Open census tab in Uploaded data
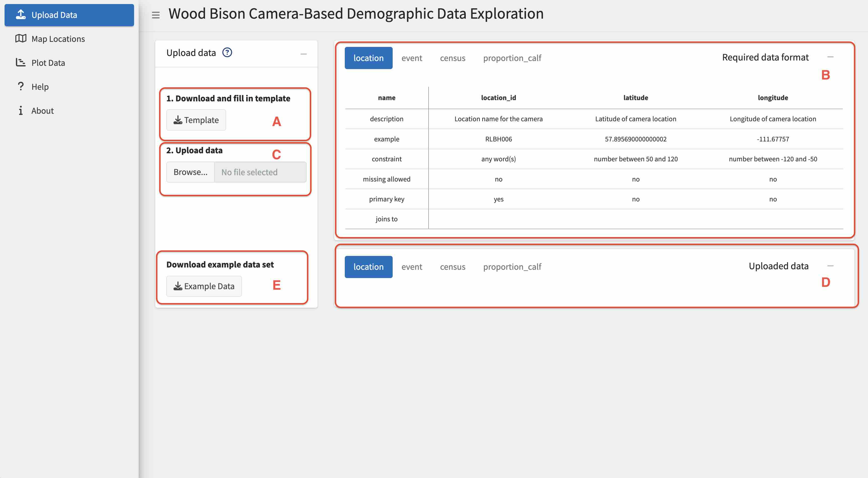Image resolution: width=868 pixels, height=478 pixels. [452, 267]
